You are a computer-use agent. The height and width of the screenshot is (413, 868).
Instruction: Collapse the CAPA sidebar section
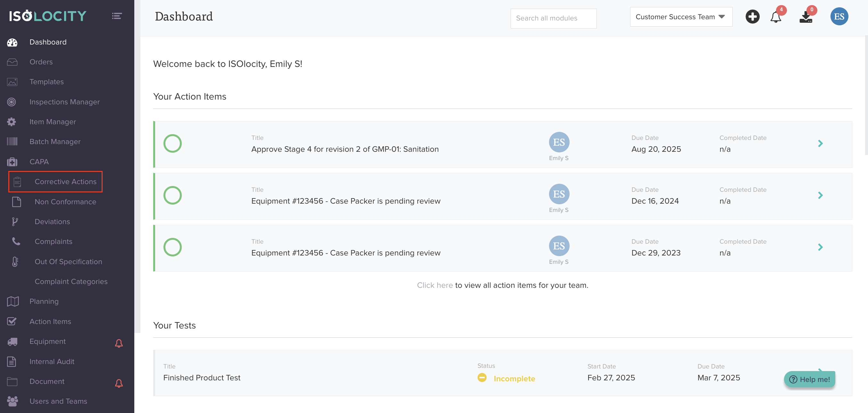click(39, 162)
